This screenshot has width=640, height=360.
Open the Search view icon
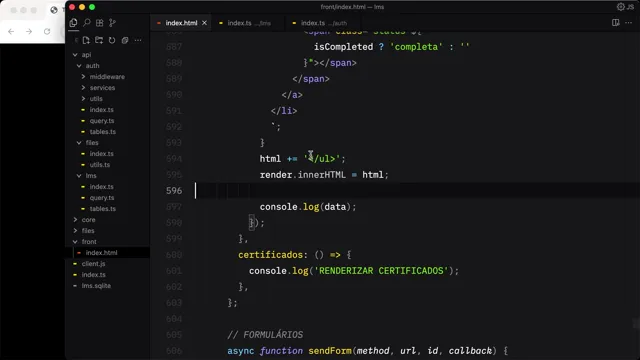[x=87, y=23]
